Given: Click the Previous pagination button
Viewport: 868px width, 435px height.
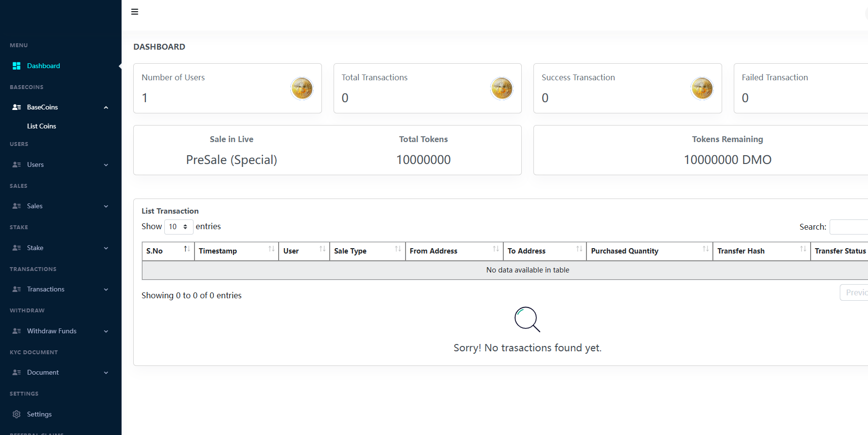Looking at the screenshot, I should [x=855, y=292].
